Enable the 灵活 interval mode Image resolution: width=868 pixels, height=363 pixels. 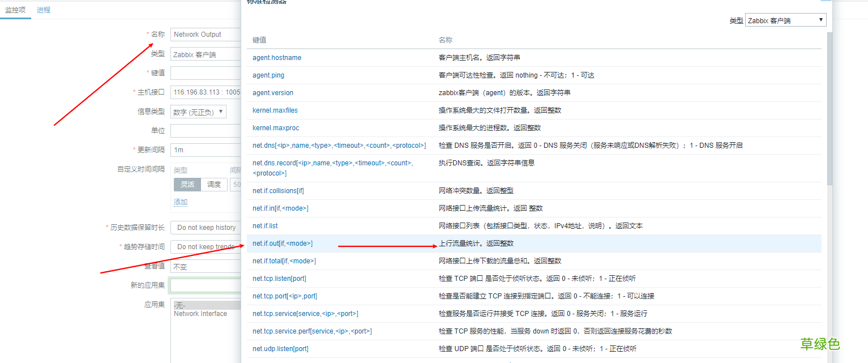pyautogui.click(x=187, y=185)
